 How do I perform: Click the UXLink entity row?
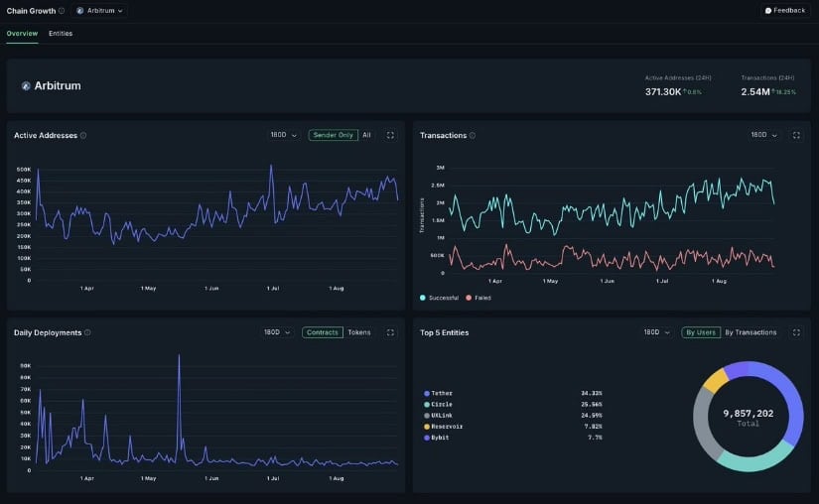513,416
